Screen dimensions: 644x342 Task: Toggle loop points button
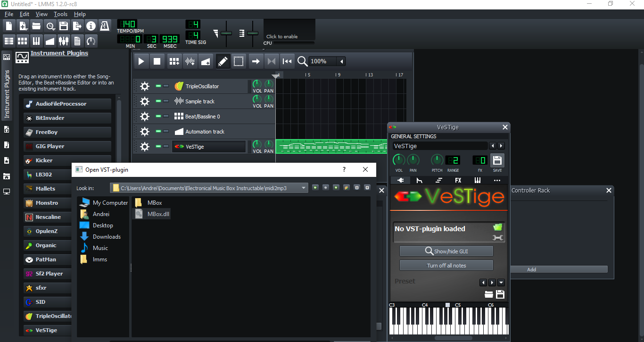pyautogui.click(x=271, y=61)
